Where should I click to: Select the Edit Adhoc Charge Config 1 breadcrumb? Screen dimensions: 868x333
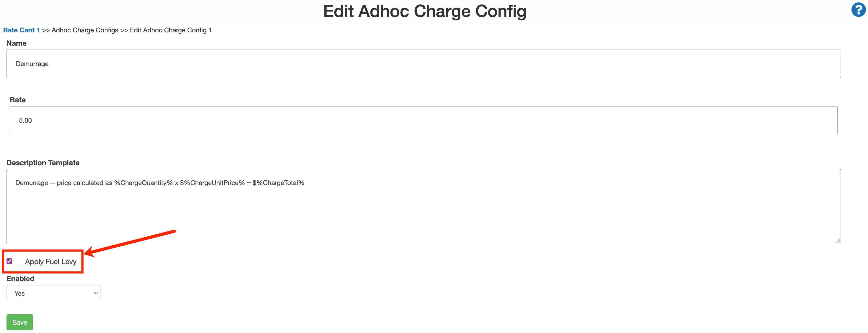click(170, 30)
